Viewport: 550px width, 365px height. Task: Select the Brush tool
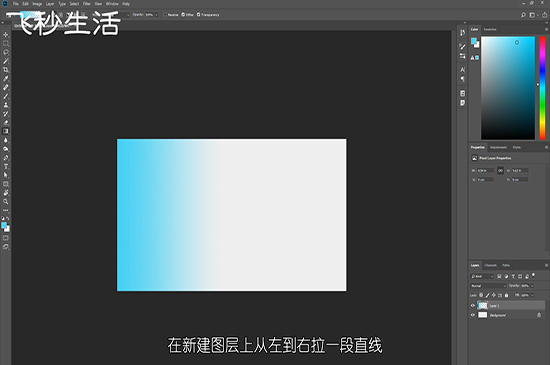(6, 96)
